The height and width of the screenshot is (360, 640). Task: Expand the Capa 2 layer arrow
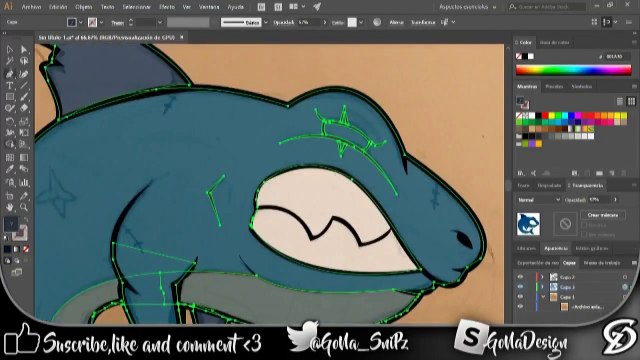(x=542, y=277)
